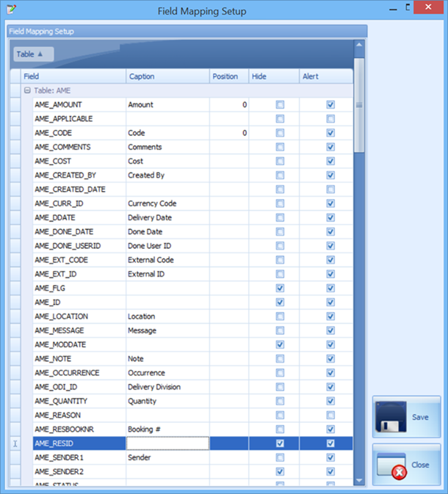The height and width of the screenshot is (494, 448).
Task: Click the Save floppy disk icon
Action: pos(391,416)
